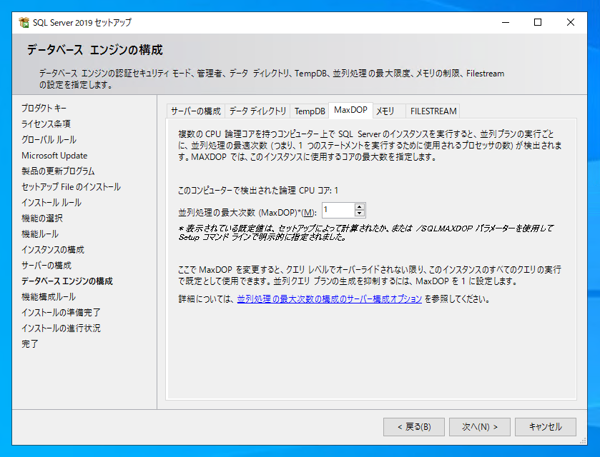
Task: Select インストールの進行状況 step in sidebar
Action: click(x=61, y=328)
